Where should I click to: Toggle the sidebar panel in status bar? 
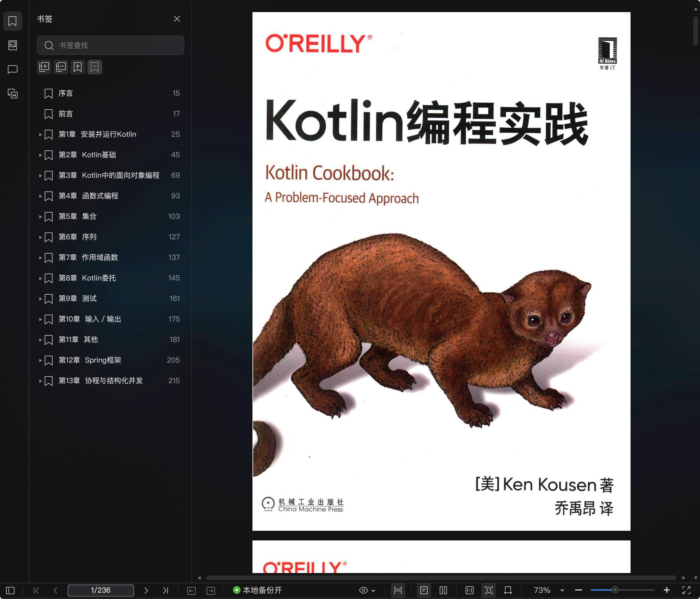[x=11, y=590]
